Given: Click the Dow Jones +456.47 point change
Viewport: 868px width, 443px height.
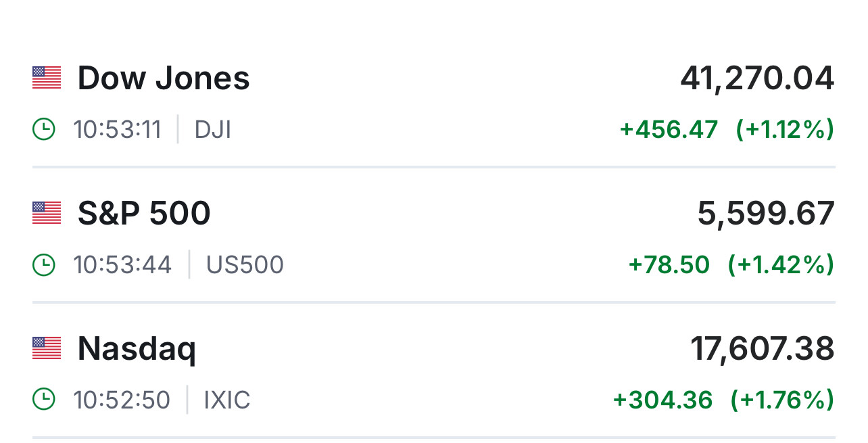Looking at the screenshot, I should point(669,129).
